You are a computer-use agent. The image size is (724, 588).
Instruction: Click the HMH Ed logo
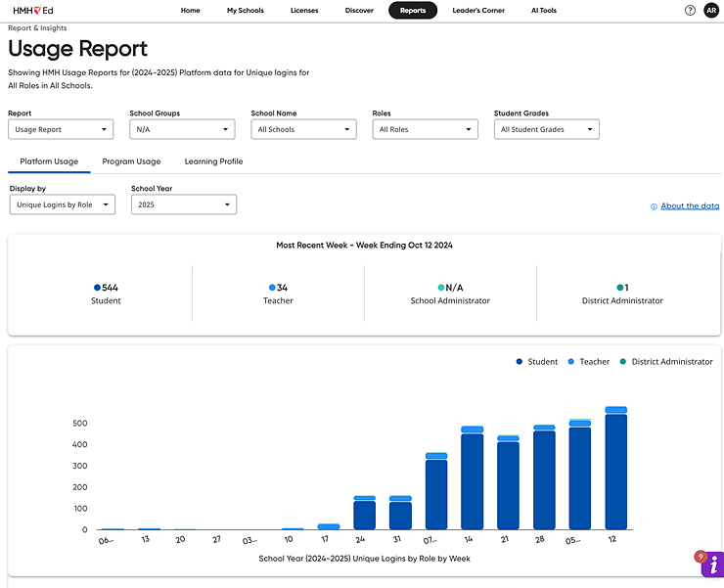(33, 10)
